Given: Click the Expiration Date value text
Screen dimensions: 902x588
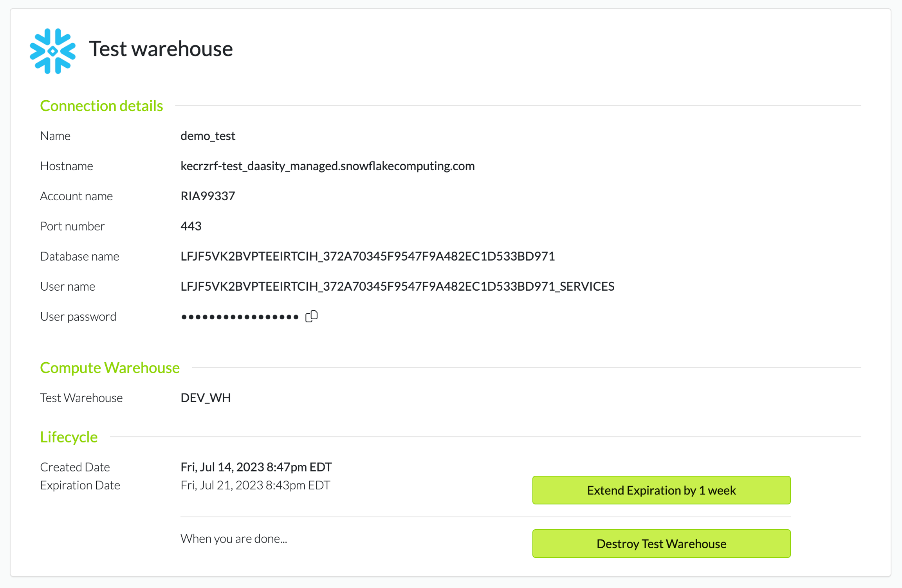Looking at the screenshot, I should pos(255,486).
